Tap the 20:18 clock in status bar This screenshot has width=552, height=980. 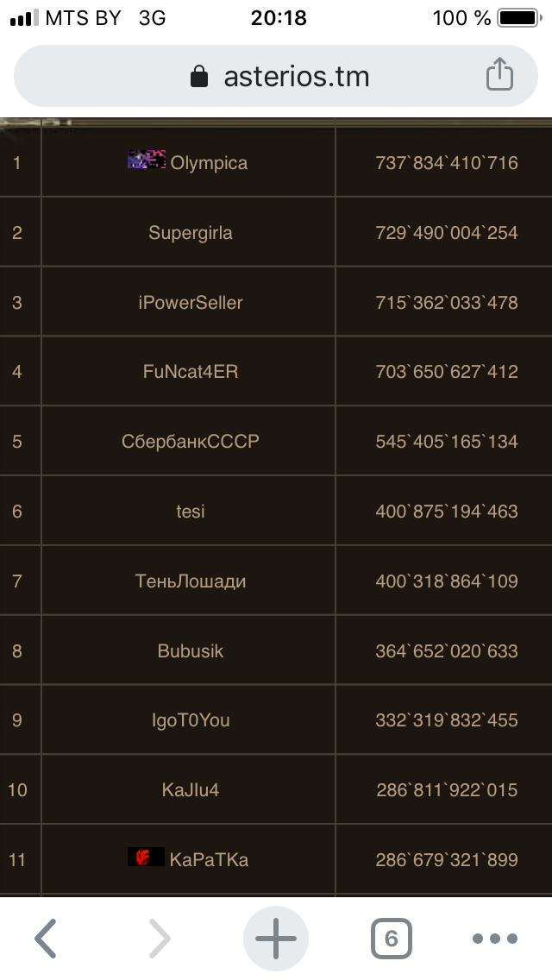[279, 18]
